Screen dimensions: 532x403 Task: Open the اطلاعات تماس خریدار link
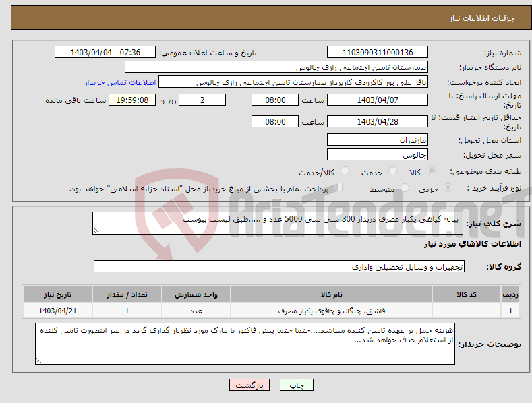click(x=120, y=82)
